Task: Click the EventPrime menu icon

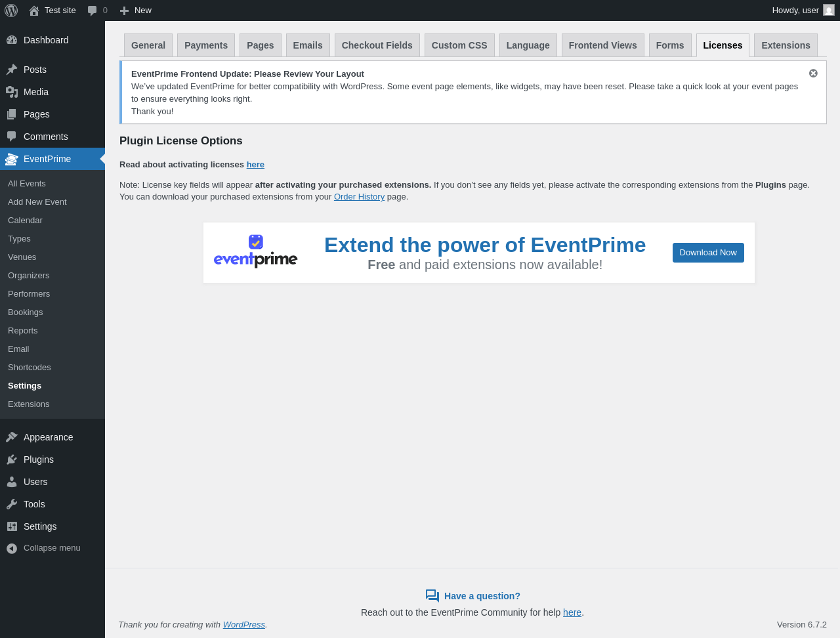Action: pos(12,159)
